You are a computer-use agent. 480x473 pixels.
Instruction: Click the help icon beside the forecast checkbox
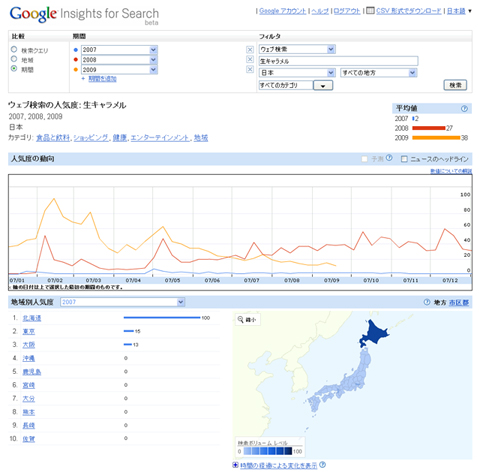pyautogui.click(x=389, y=158)
